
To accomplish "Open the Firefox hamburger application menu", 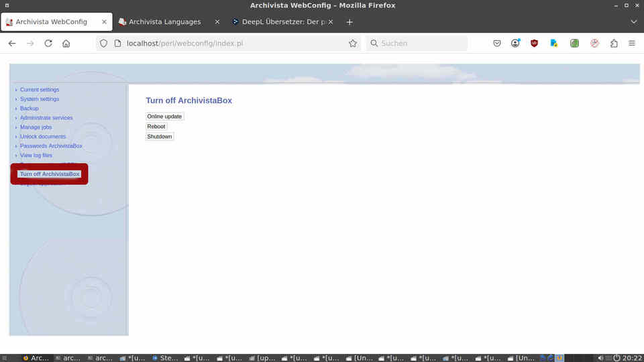I will (x=632, y=43).
